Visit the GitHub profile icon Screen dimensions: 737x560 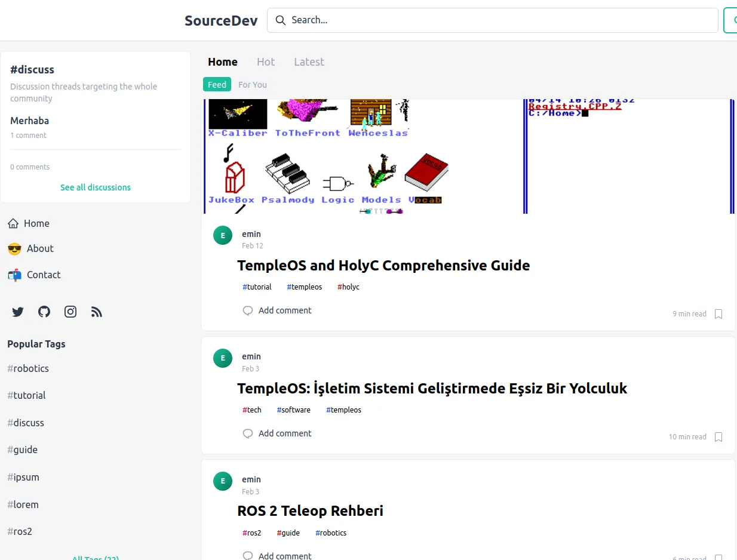pyautogui.click(x=44, y=311)
